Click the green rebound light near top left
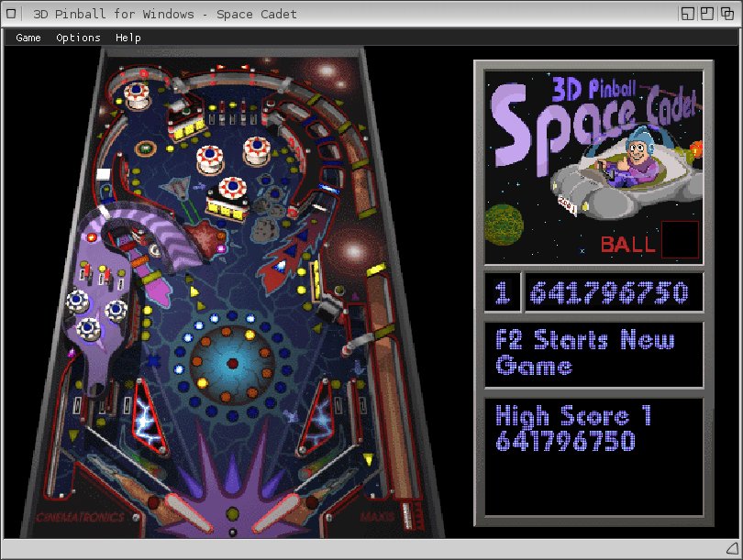 click(146, 148)
